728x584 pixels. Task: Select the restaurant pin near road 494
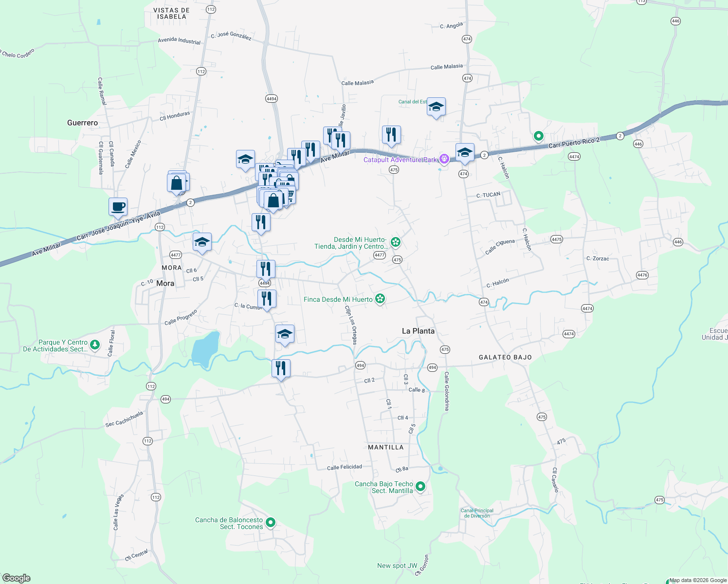(x=280, y=368)
